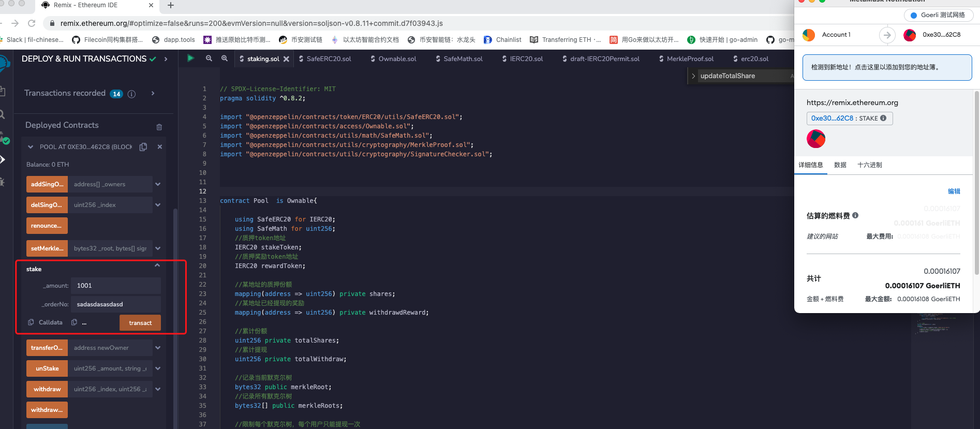Select MetaMask 数据 tab
Image resolution: width=980 pixels, height=429 pixels.
click(840, 165)
